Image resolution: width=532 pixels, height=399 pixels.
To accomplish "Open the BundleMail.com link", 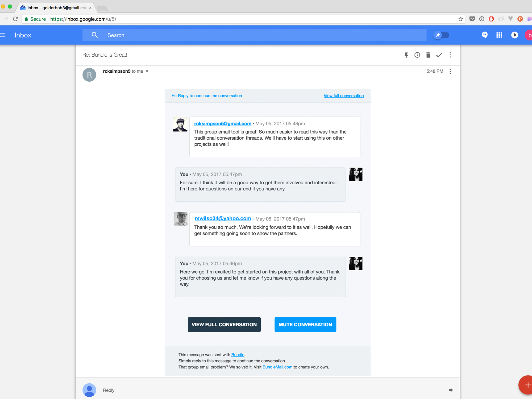I will click(x=277, y=367).
